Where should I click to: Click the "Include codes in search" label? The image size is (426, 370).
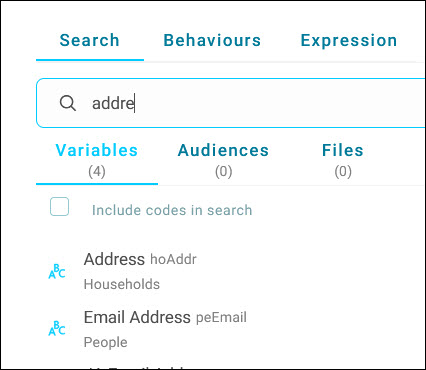point(172,210)
